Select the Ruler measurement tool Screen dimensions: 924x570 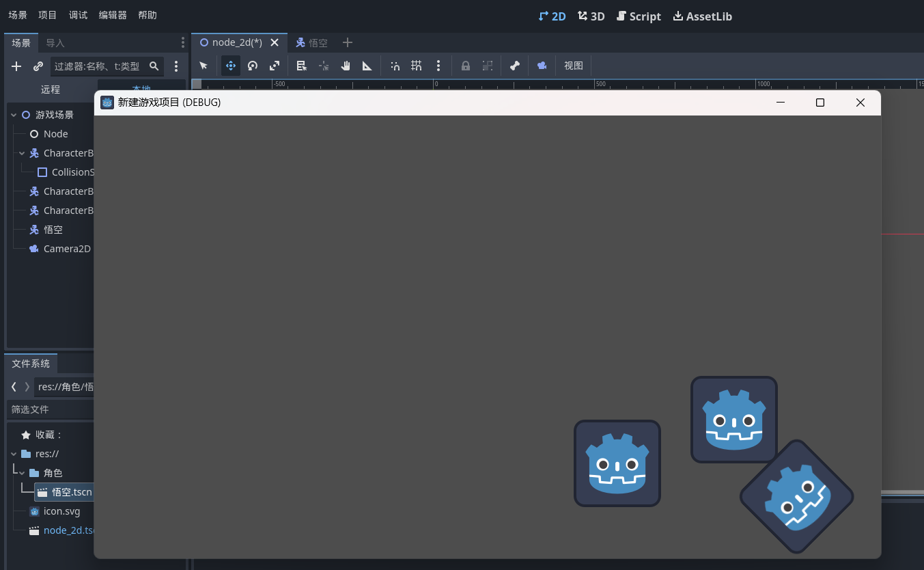click(x=367, y=66)
